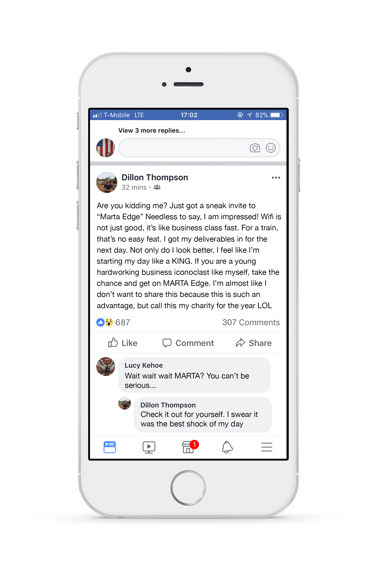Viewport: 373px width, 588px height.
Task: Show reactions list with 687 count
Action: 113,322
